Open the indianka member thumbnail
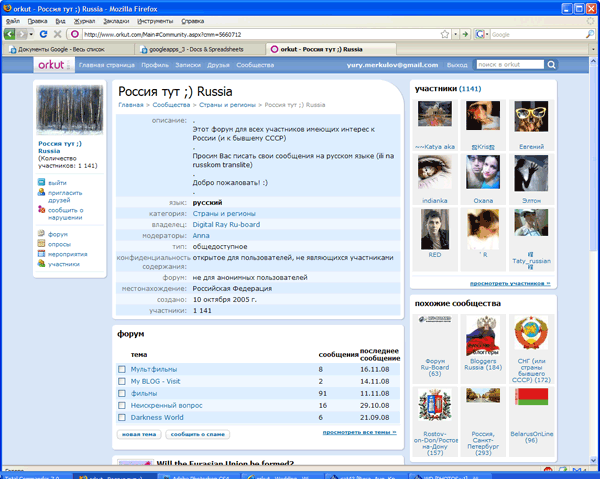Viewport: 600px width, 479px height. coord(435,173)
